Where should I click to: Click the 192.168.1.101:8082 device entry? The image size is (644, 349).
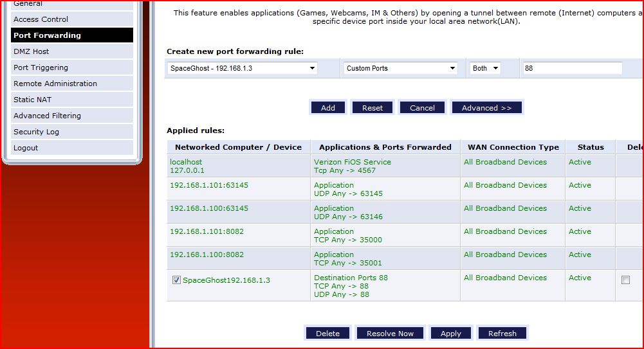[x=207, y=231]
